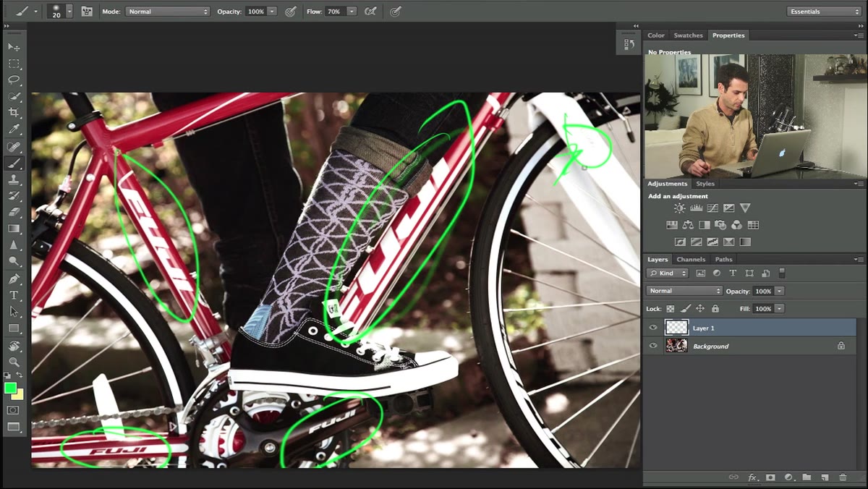Add a Channel Mixer adjustment
868x489 pixels.
(x=736, y=225)
